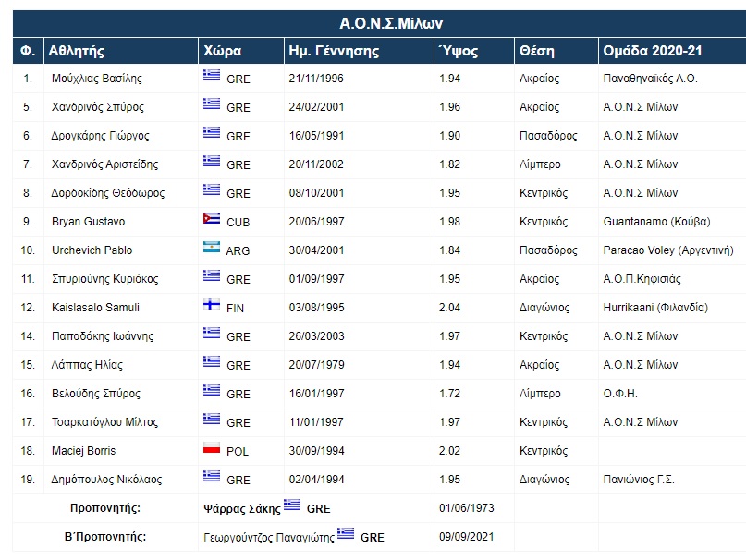Select the Προπονητής row label
The height and width of the screenshot is (560, 746).
point(104,508)
